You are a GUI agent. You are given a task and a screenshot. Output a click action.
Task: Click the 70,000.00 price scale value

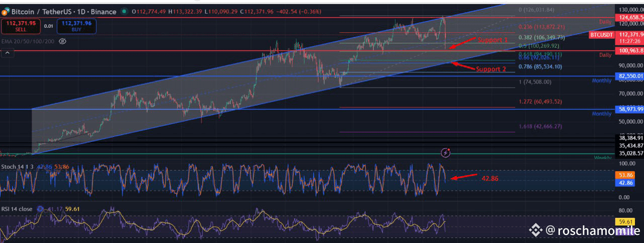point(630,94)
